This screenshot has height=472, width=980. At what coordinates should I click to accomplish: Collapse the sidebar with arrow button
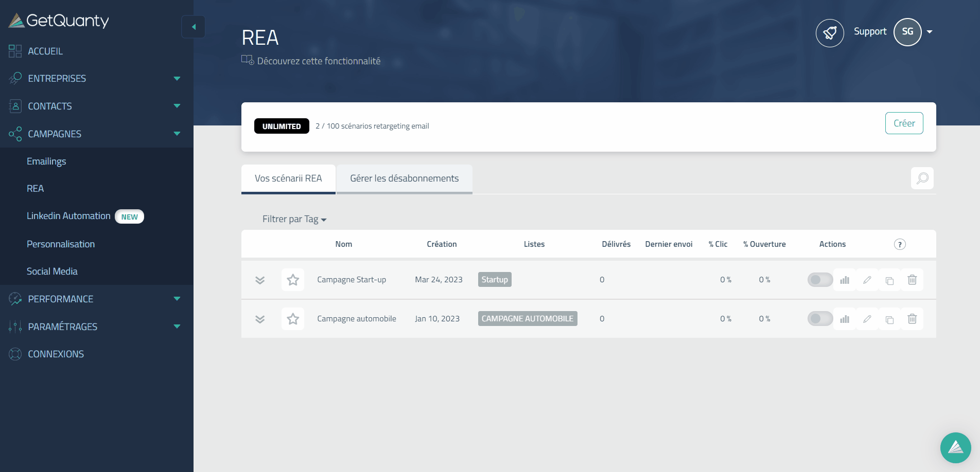coord(194,27)
